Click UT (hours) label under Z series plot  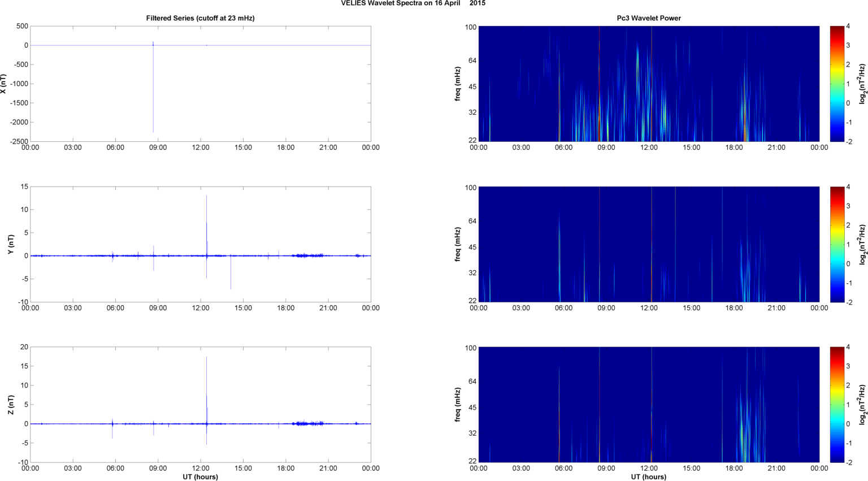(200, 476)
